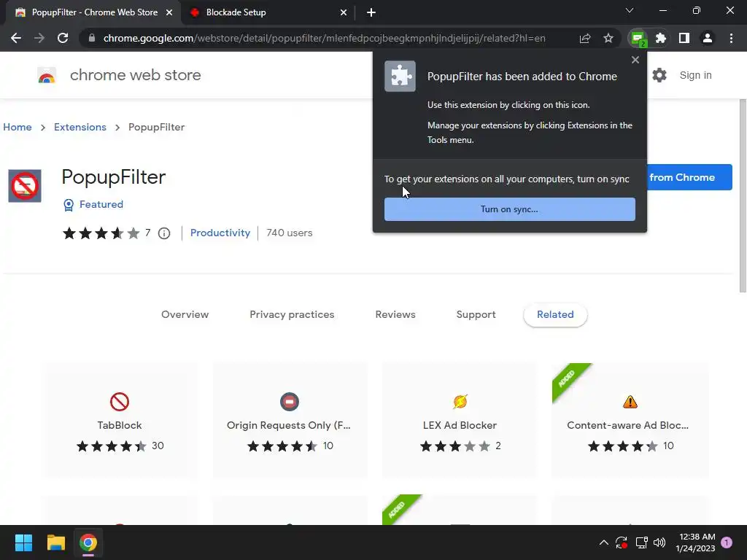Viewport: 747px width, 560px height.
Task: Go to Home breadcrumb link
Action: tap(18, 127)
